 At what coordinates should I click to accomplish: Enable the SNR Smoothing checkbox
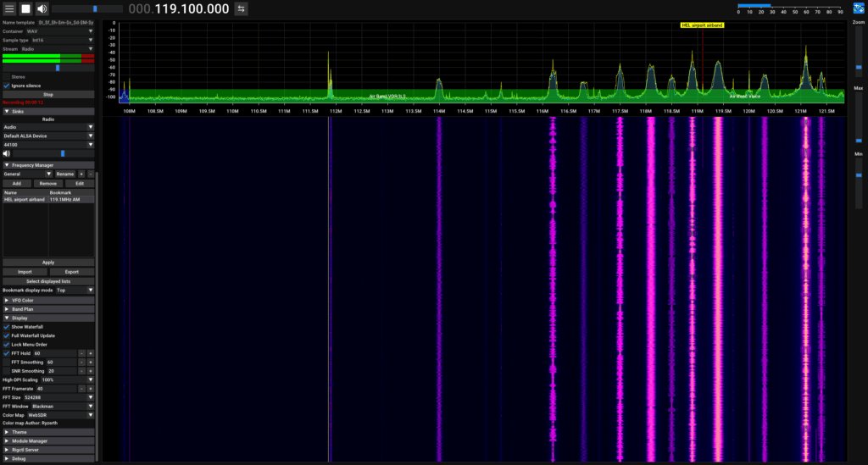7,372
